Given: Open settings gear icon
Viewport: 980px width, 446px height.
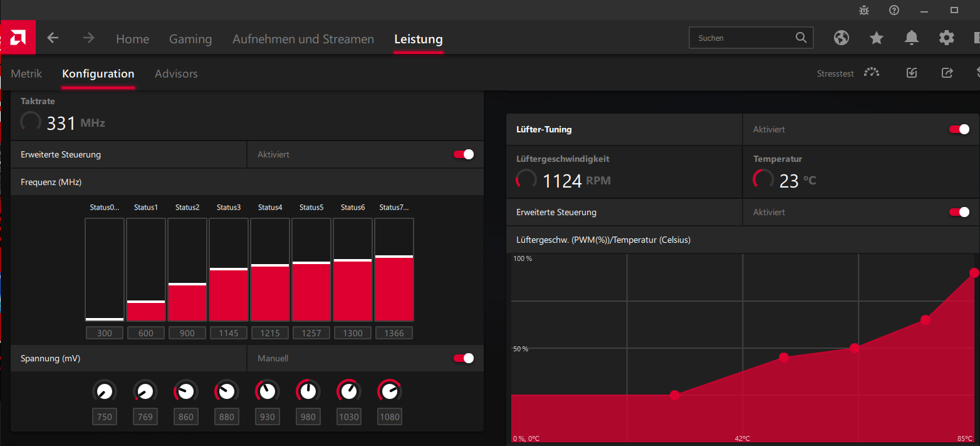Looking at the screenshot, I should [x=946, y=38].
